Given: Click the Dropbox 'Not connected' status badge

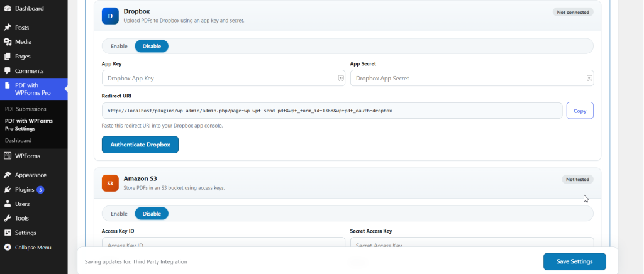Looking at the screenshot, I should pyautogui.click(x=573, y=13).
